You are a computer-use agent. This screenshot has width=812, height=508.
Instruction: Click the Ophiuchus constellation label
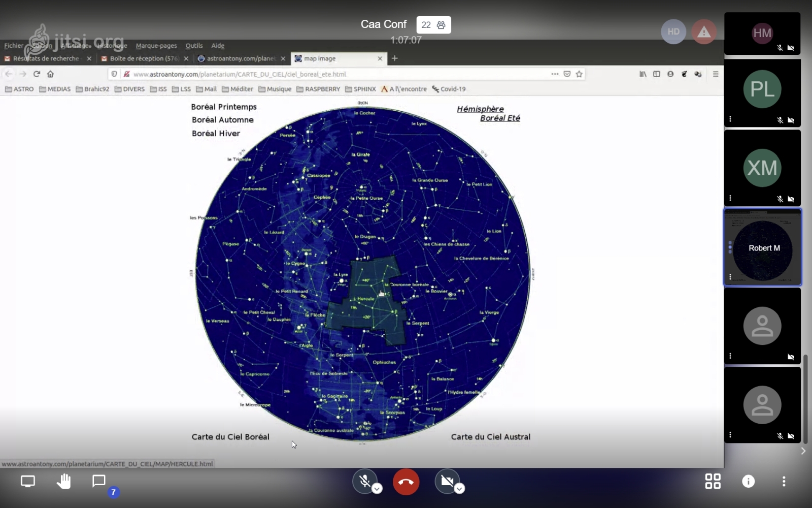click(384, 362)
